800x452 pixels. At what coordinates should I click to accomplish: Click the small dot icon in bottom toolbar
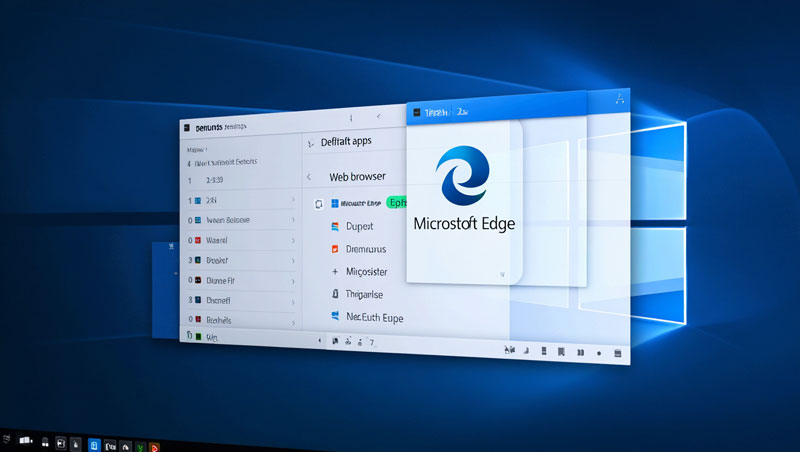tap(599, 353)
